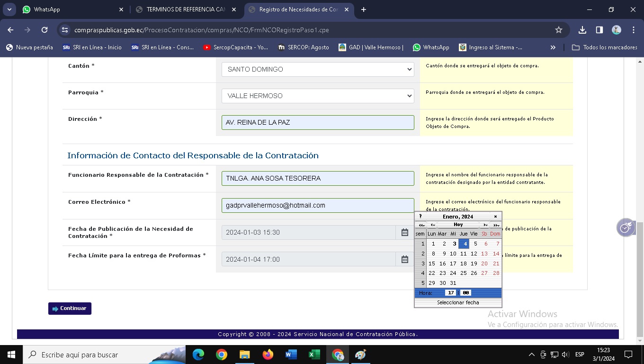Open Chrome downloads icon

click(x=582, y=30)
